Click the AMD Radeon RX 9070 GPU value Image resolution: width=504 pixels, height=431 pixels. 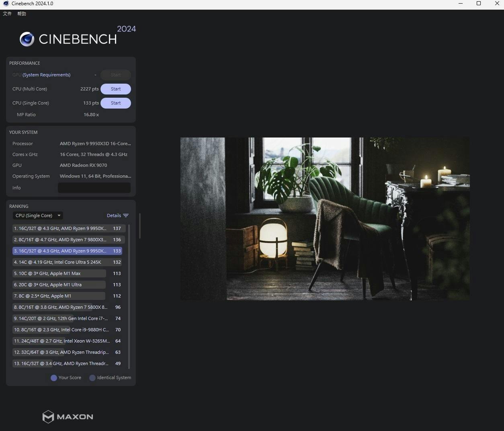coord(83,165)
